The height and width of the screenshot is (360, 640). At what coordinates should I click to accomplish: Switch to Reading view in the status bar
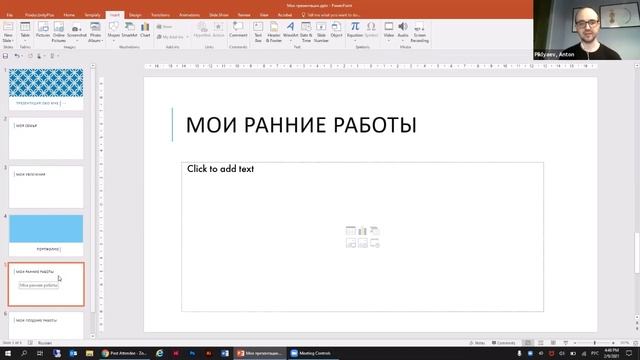pos(553,343)
